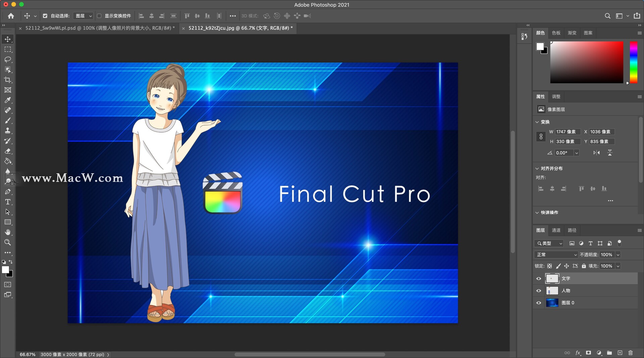Select the Eraser tool

(8, 151)
